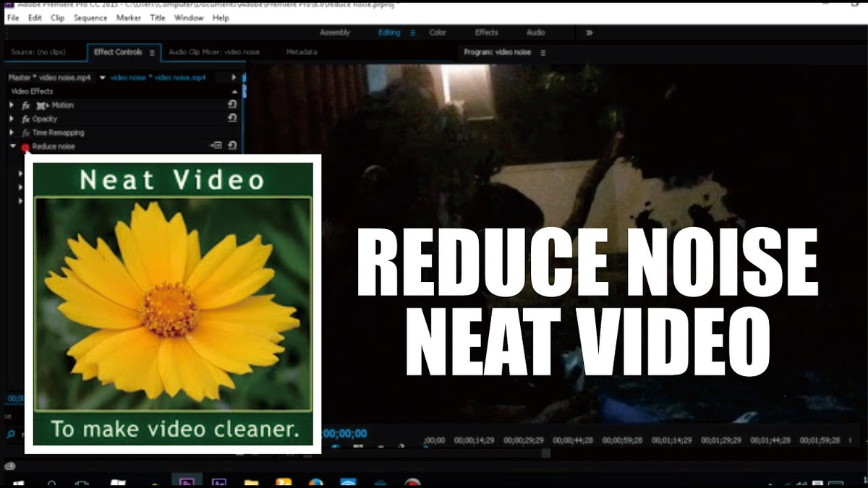Open the Editing workspace menu icon
868x488 pixels.
click(x=413, y=33)
